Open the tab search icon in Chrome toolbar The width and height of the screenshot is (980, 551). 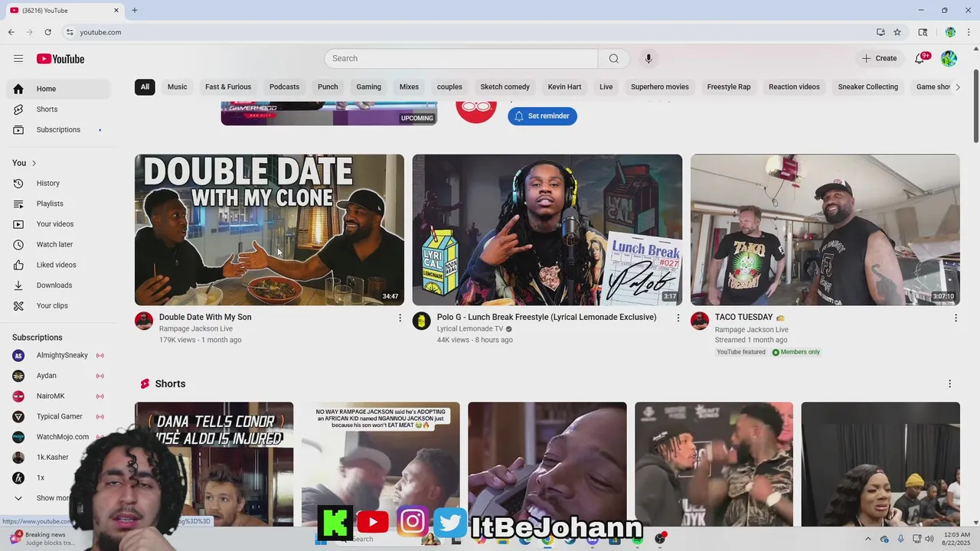point(923,32)
